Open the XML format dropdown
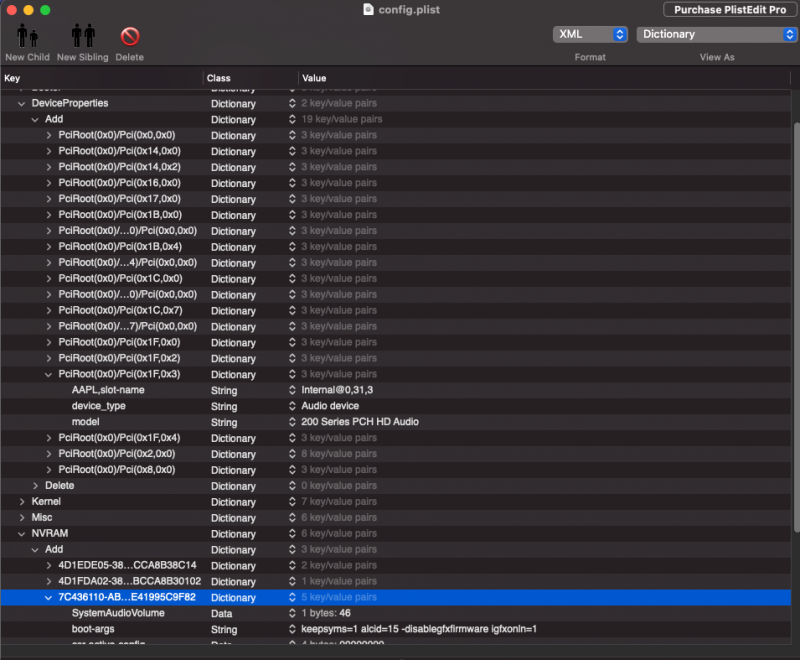This screenshot has width=800, height=660. 589,34
